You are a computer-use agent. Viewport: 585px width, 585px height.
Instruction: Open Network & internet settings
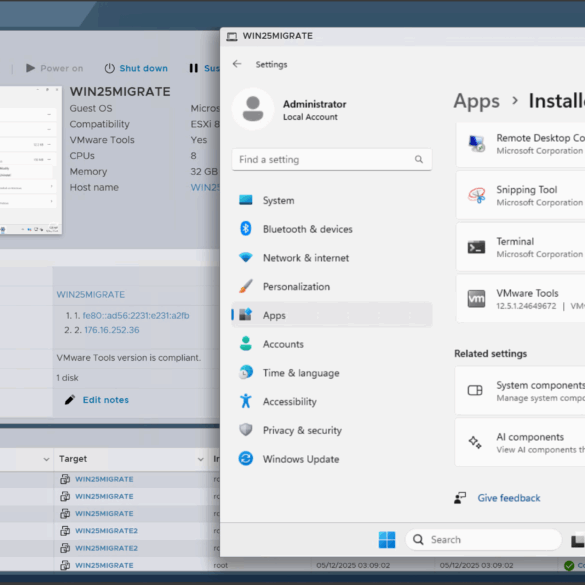[332, 258]
